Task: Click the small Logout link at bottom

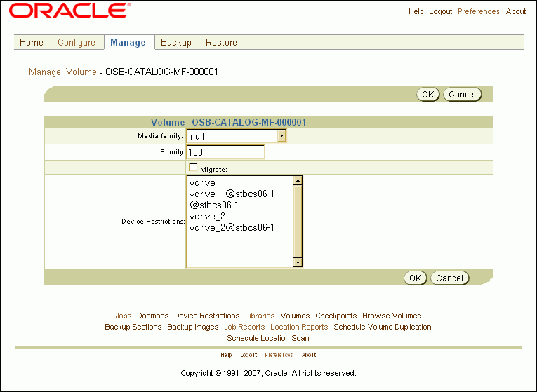Action: pos(248,355)
